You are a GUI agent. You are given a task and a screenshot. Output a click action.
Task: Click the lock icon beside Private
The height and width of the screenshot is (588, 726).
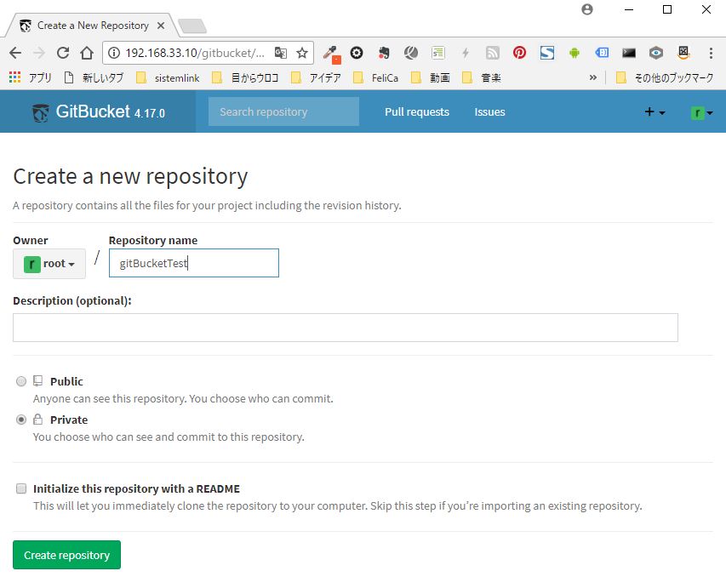38,420
